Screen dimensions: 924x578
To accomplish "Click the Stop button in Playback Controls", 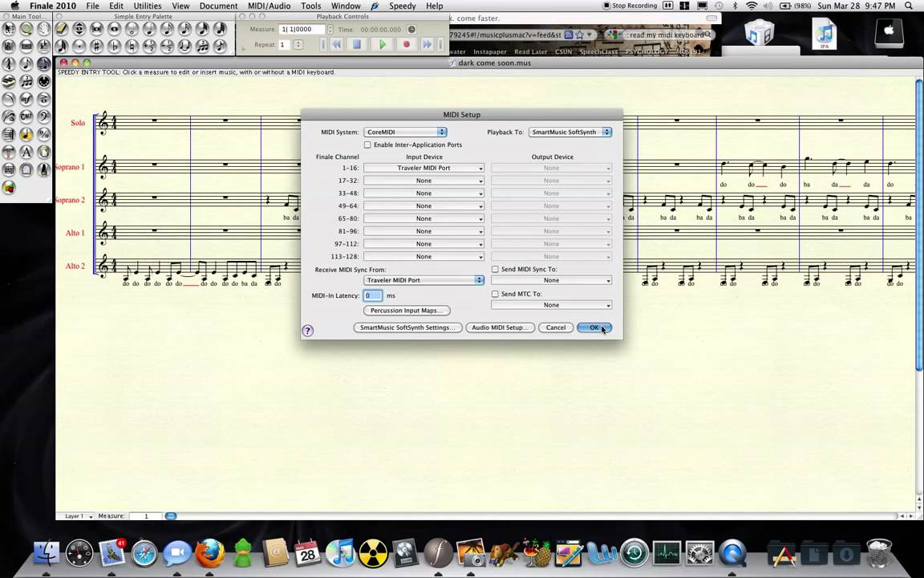I will click(x=356, y=44).
